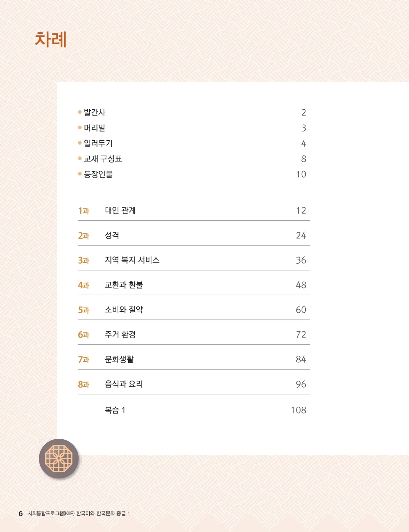Click page number 108
Viewport: 409px width, 532px height.
point(299,410)
